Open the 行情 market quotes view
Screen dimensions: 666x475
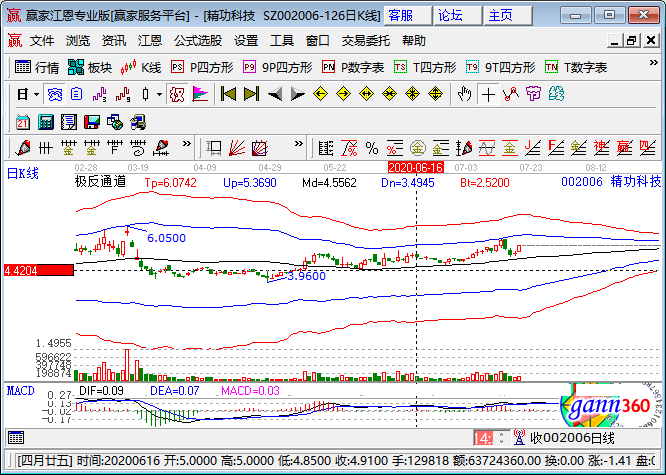pyautogui.click(x=37, y=68)
